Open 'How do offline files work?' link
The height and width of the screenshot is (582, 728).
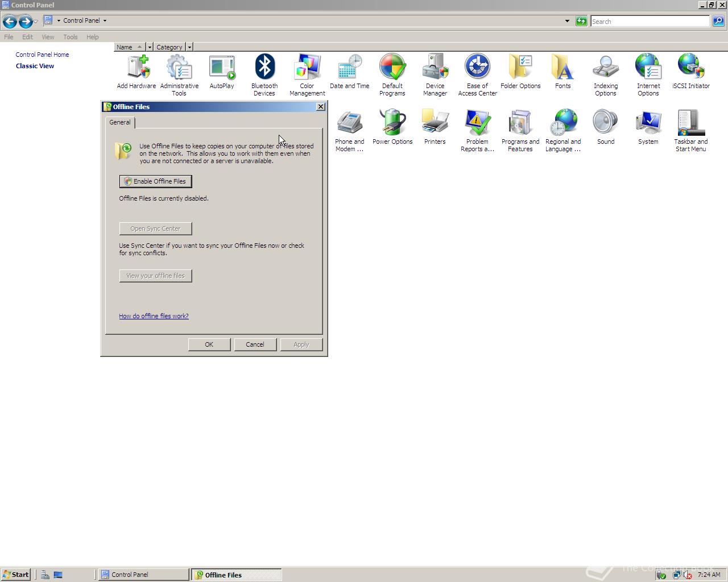154,316
